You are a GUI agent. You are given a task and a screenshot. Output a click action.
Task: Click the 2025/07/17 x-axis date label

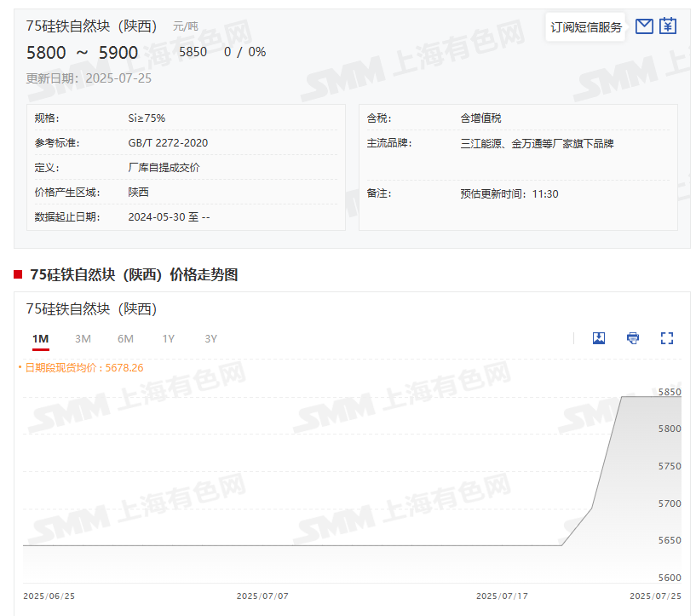pos(503,596)
